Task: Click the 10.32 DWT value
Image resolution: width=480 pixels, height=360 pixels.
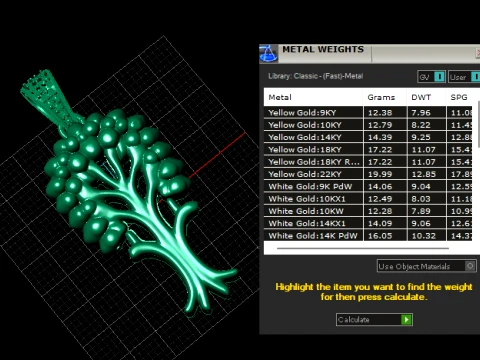Action: [423, 236]
